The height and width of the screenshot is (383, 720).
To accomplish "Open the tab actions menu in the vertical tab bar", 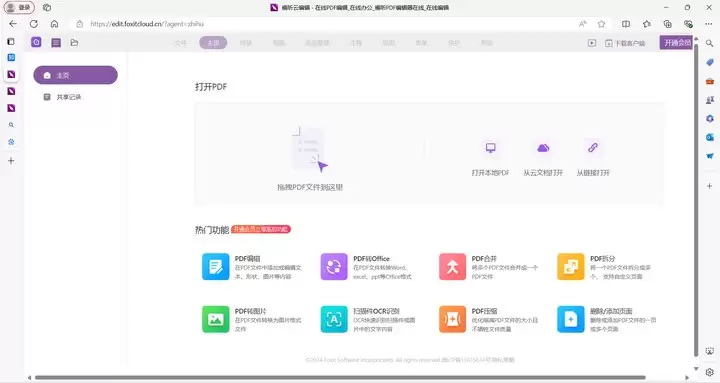I will click(11, 42).
